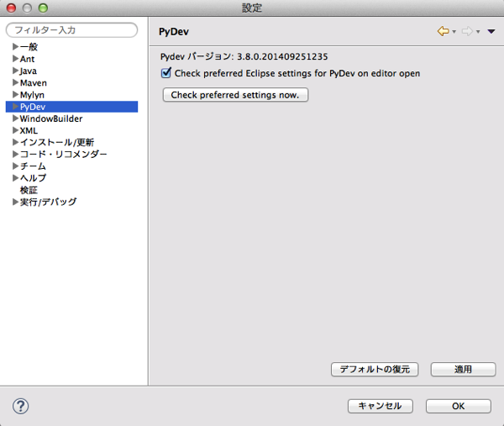
Task: Expand the 実行/デバッグ tree node
Action: pos(15,202)
